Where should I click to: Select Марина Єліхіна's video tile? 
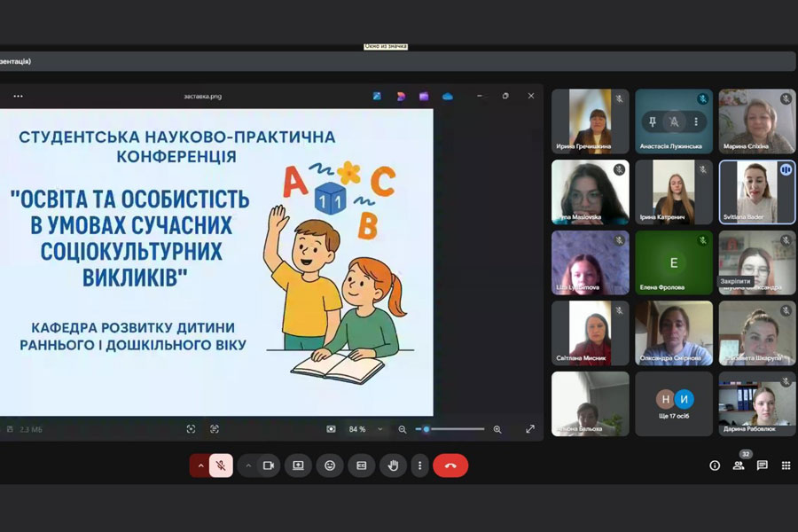[x=757, y=121]
